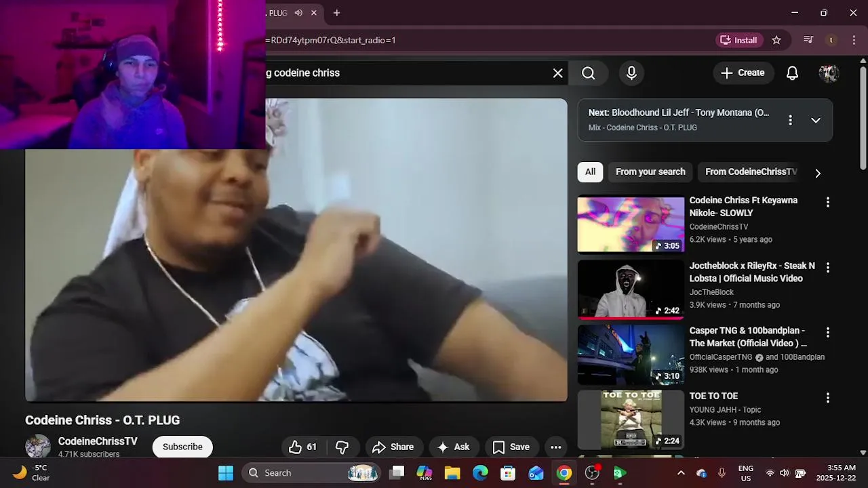Save the video to a playlist
The width and height of the screenshot is (868, 488).
tap(511, 447)
